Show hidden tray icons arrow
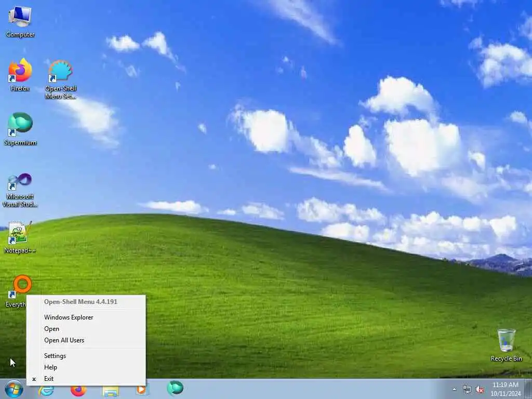The height and width of the screenshot is (399, 532). 454,390
